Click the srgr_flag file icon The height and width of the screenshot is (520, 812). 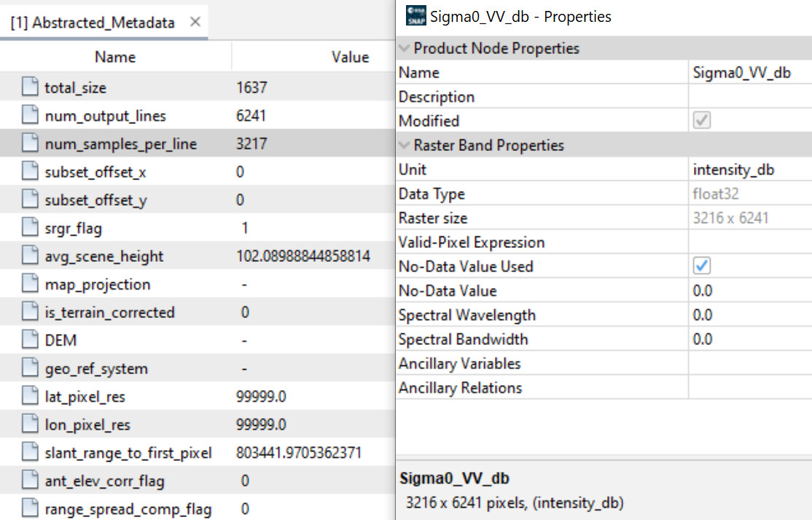point(30,227)
